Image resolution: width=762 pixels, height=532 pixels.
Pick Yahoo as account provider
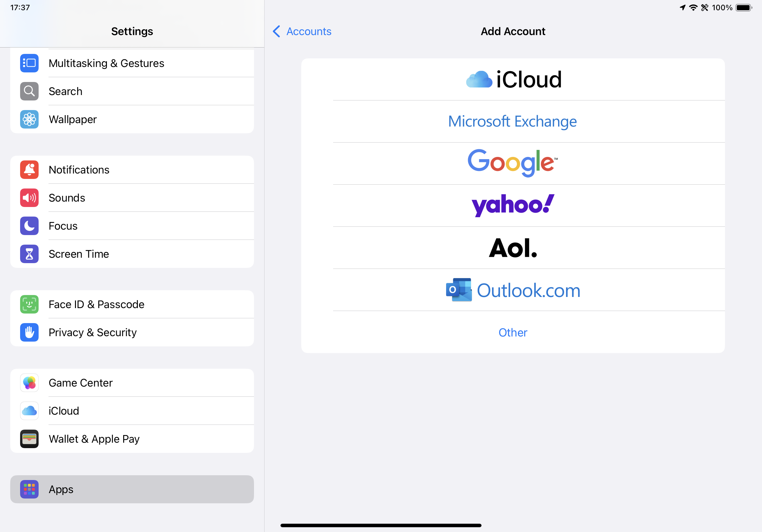(513, 205)
